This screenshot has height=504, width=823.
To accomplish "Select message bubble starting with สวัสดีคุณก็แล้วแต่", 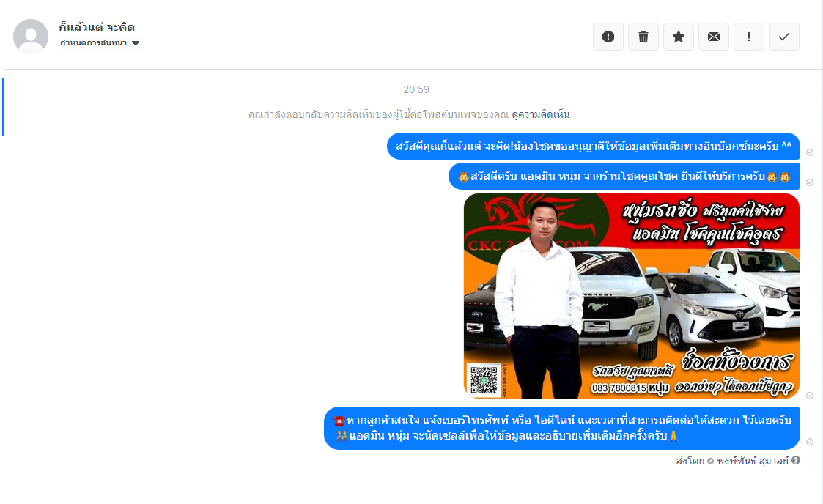I will (x=593, y=147).
